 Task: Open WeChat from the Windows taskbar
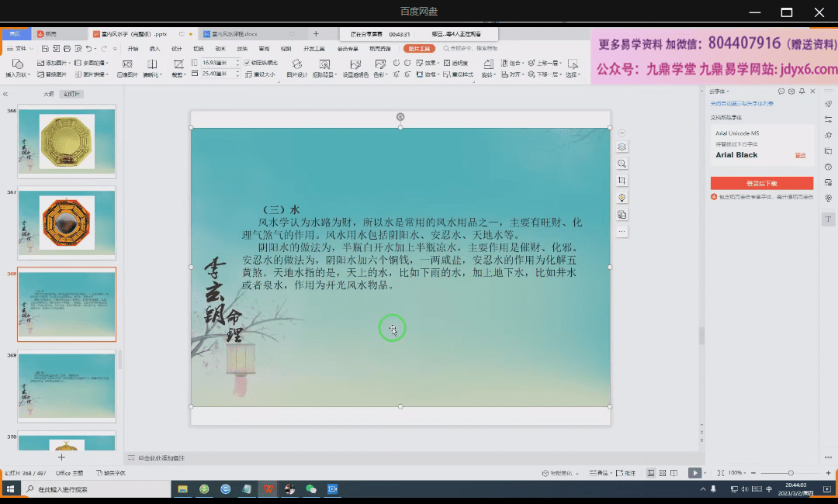311,489
